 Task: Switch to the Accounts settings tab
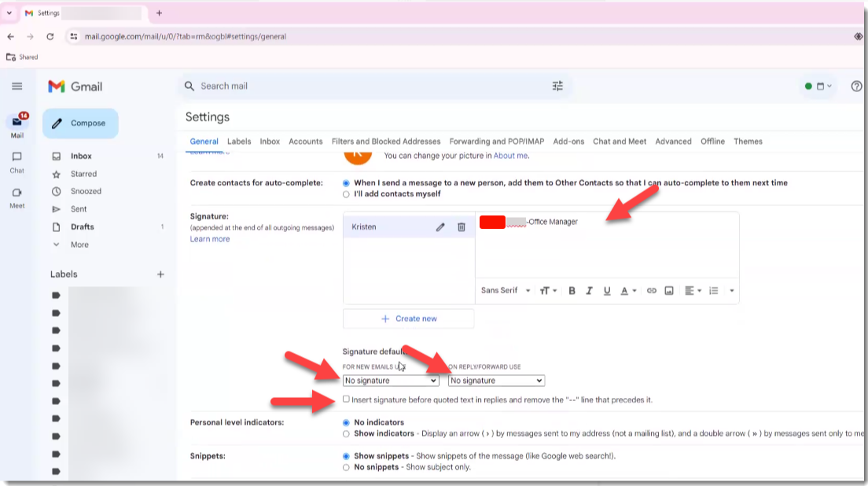point(306,142)
